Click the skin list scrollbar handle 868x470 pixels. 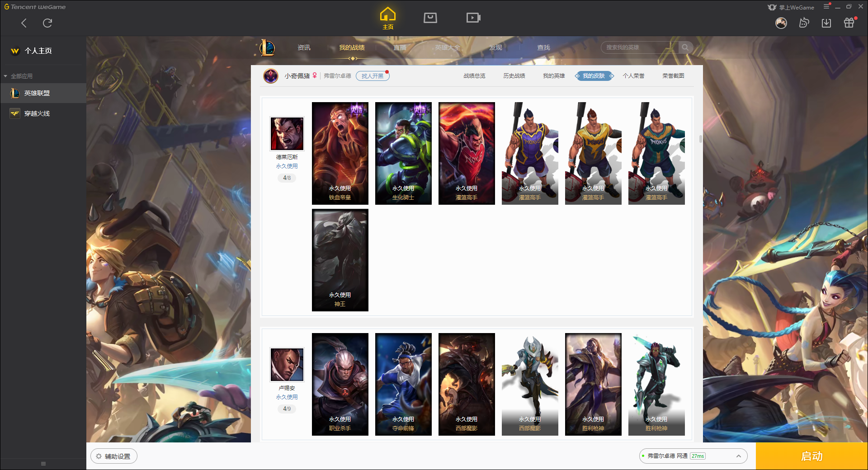701,139
